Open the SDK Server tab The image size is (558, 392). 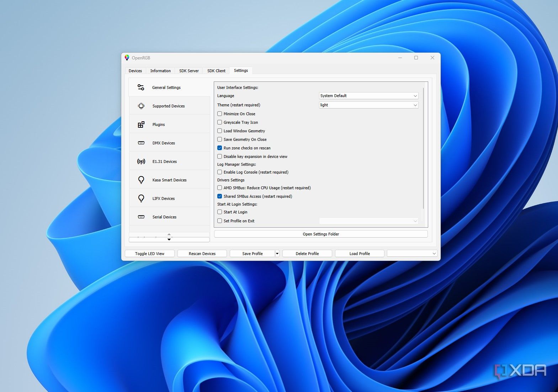[x=189, y=71]
